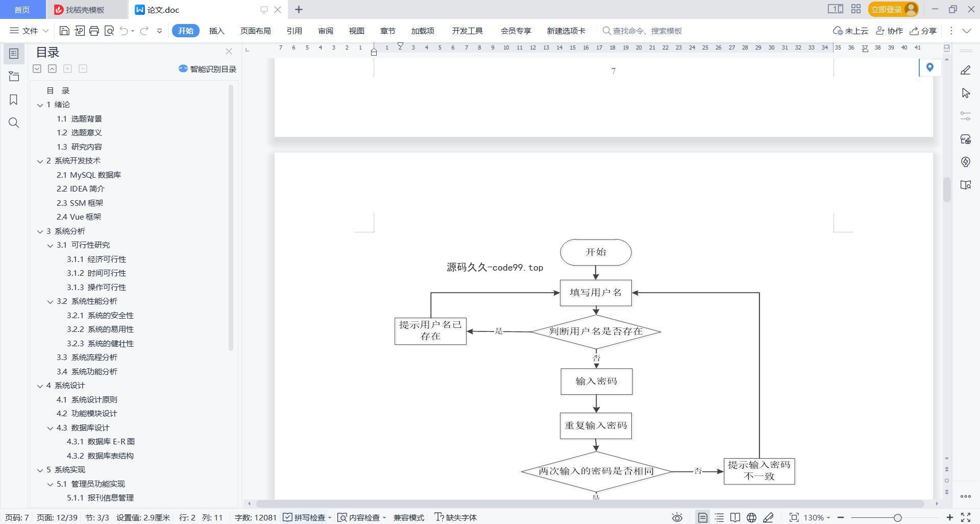Open the search icon in left sidebar
Image resolution: width=980 pixels, height=524 pixels.
(x=14, y=123)
